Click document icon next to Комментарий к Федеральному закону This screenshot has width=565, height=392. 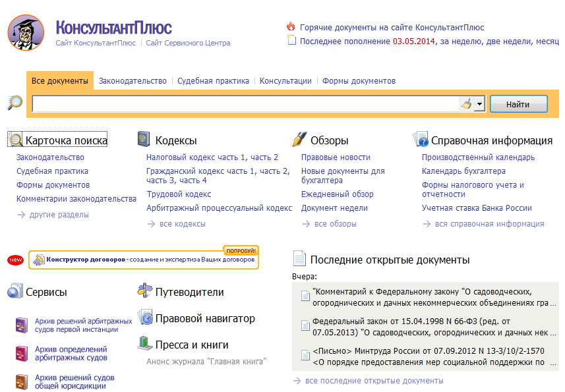click(x=305, y=296)
